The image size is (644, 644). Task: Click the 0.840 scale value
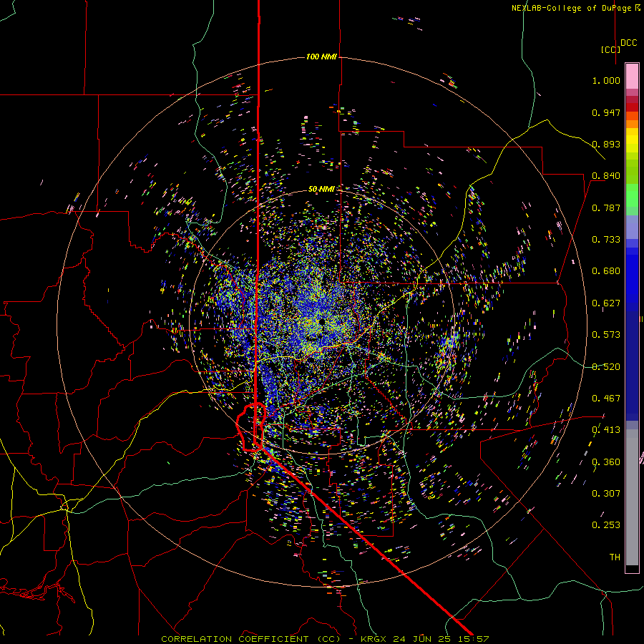point(606,176)
